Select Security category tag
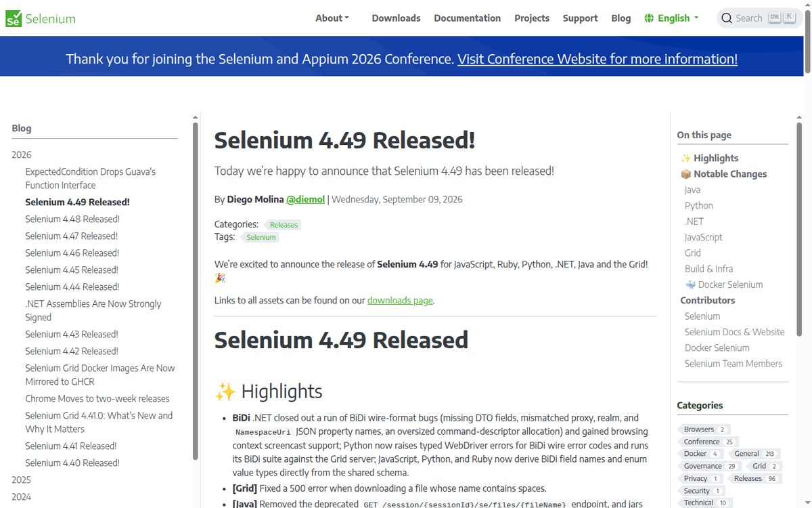The image size is (812, 508). (x=702, y=490)
